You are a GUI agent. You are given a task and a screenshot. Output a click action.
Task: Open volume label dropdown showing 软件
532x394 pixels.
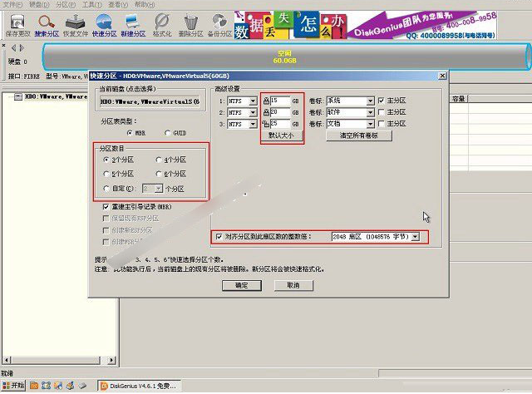371,113
